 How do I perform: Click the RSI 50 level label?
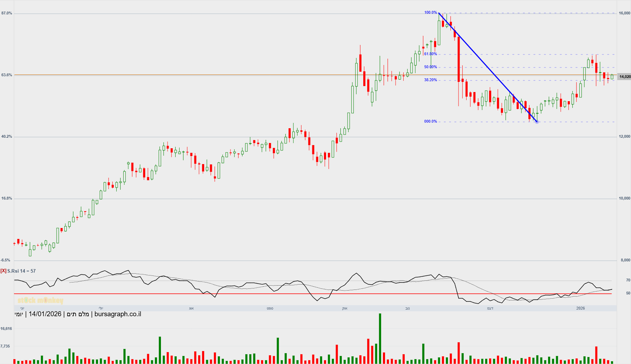[628, 293]
